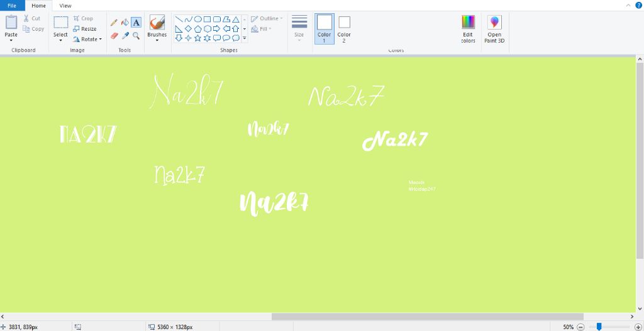Expand the Shapes gallery More arrow

point(245,38)
